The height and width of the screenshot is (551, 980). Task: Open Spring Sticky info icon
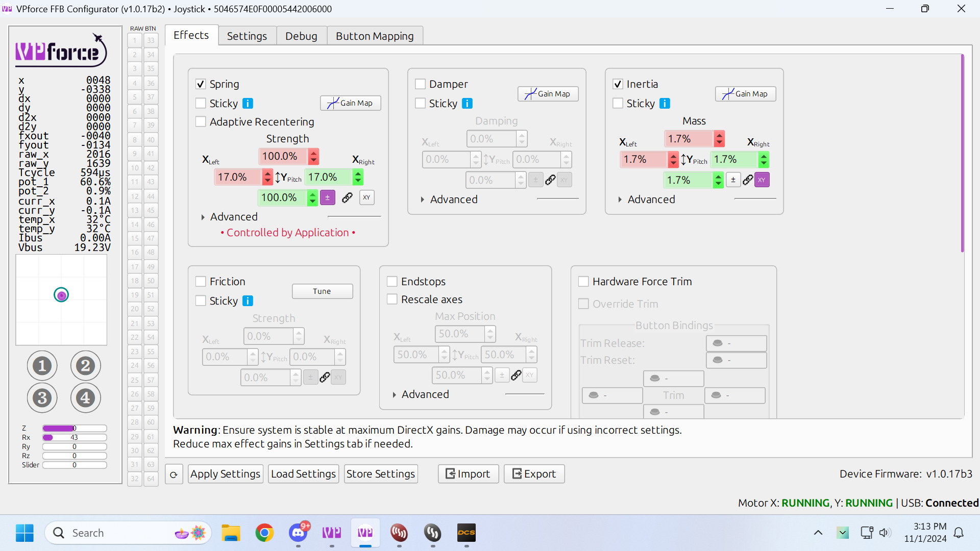248,104
